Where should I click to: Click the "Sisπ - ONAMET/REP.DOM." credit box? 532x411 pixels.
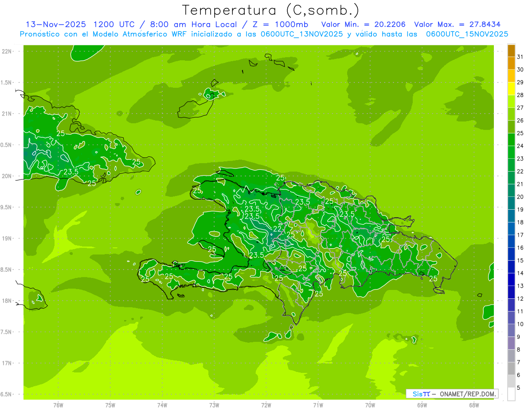pyautogui.click(x=452, y=394)
